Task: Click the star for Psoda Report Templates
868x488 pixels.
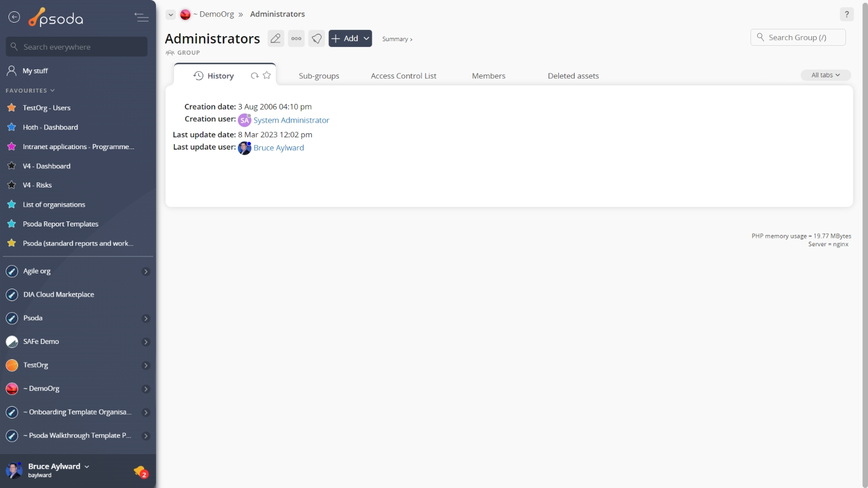Action: point(11,224)
